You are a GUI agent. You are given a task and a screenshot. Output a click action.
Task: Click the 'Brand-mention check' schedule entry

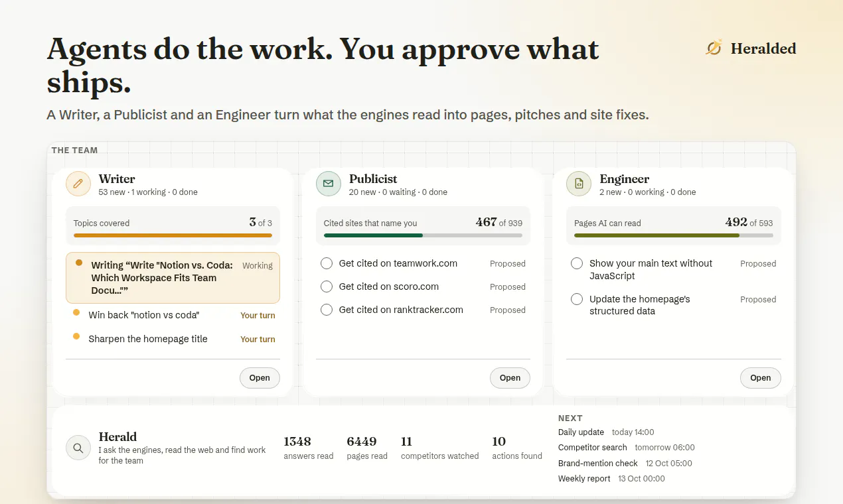click(x=625, y=464)
